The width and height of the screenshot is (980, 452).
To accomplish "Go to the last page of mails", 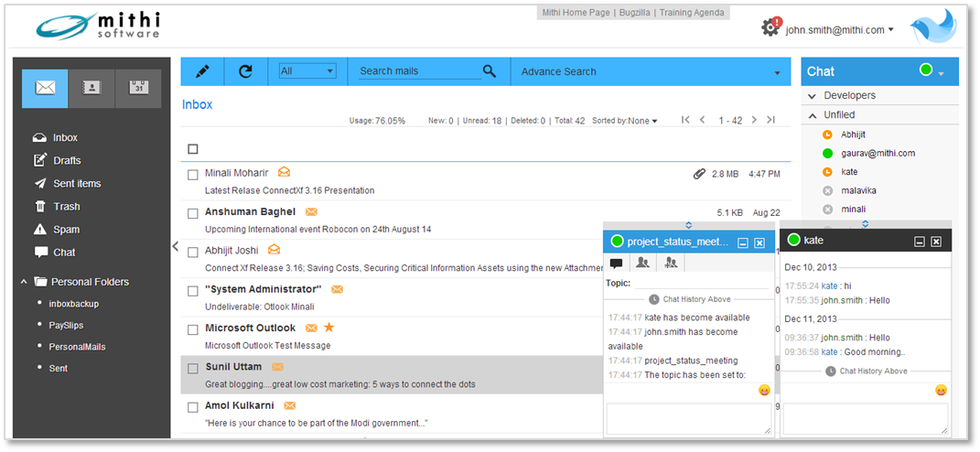I will (x=770, y=120).
